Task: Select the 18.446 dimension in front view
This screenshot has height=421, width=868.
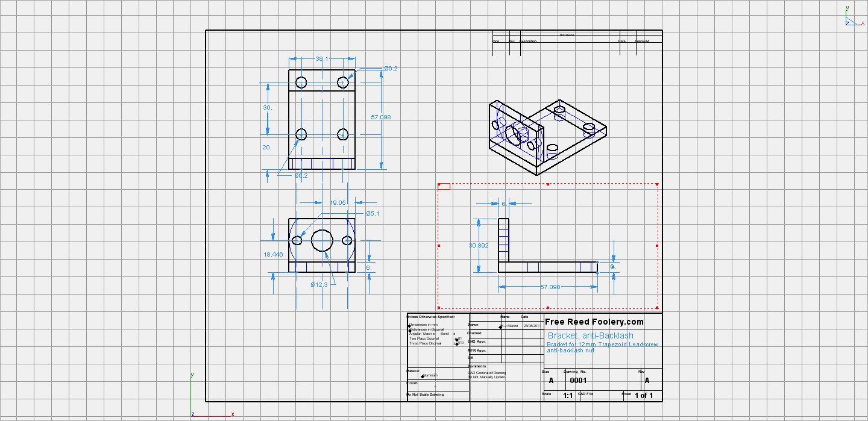Action: point(273,255)
